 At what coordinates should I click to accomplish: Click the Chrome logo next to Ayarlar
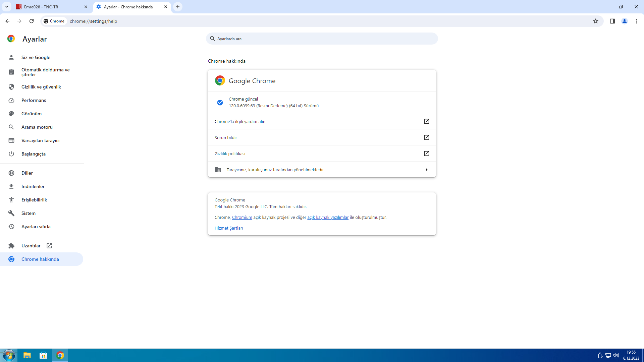point(11,39)
